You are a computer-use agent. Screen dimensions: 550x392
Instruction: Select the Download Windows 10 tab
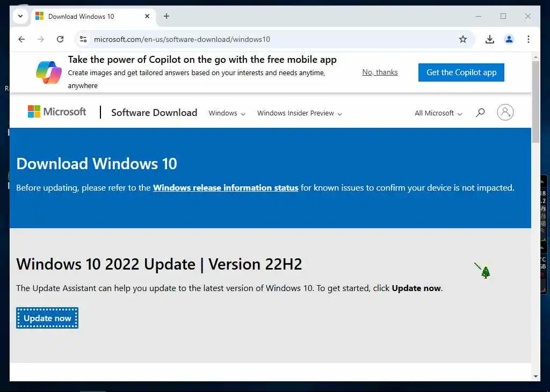pos(93,17)
